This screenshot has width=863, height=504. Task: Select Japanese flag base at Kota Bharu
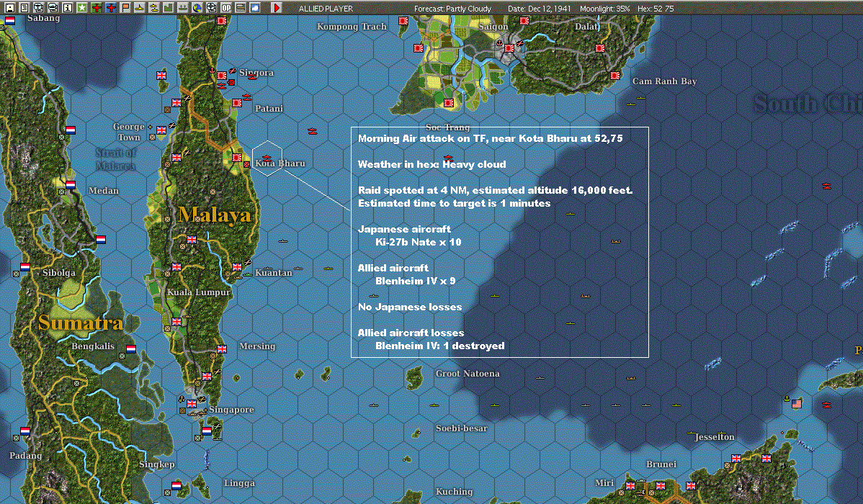tap(237, 158)
